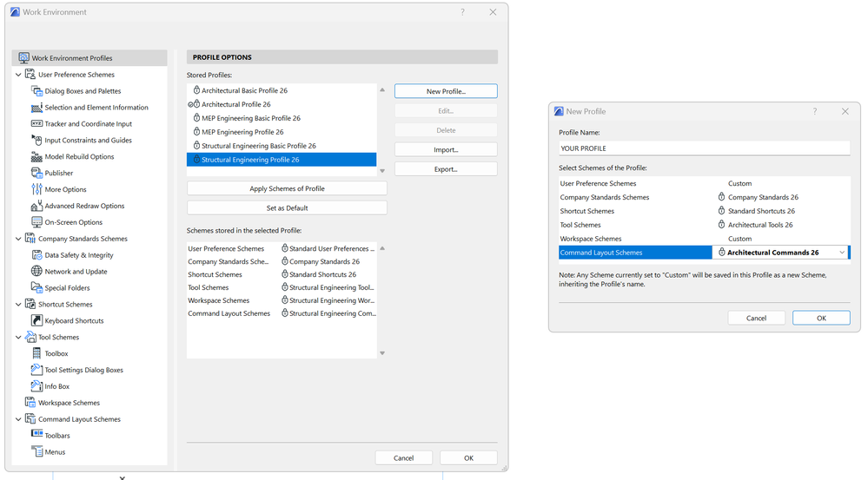Select the Keyboard Shortcuts icon
Image resolution: width=868 pixels, height=480 pixels.
pos(36,320)
